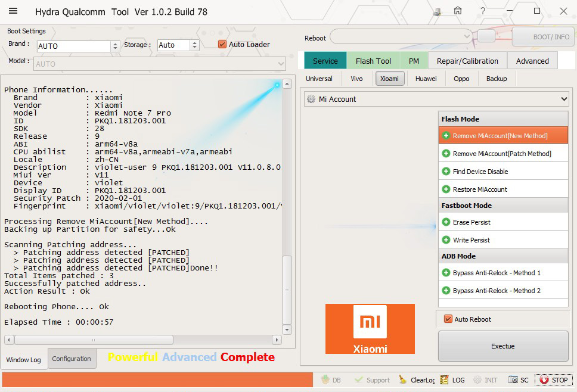Switch to the Flash Tool tab

coord(373,61)
